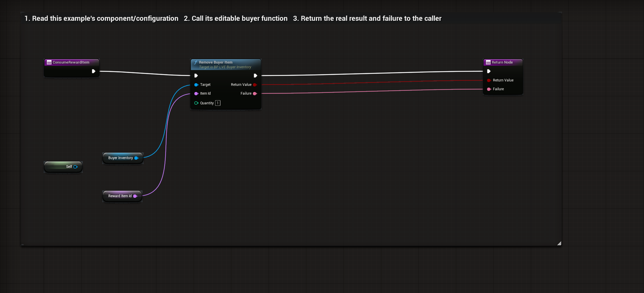Select the Return Node title bar

tap(503, 62)
